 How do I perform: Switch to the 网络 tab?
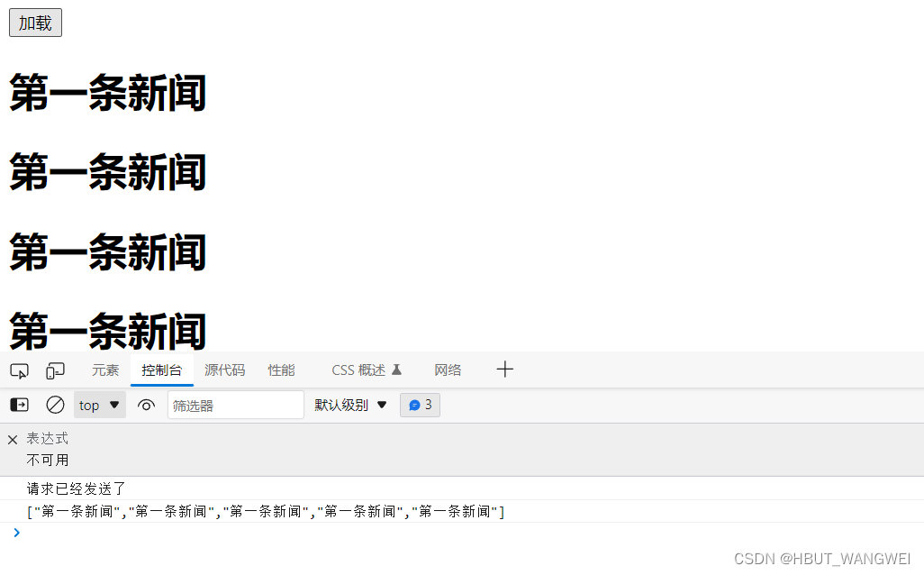[x=448, y=370]
